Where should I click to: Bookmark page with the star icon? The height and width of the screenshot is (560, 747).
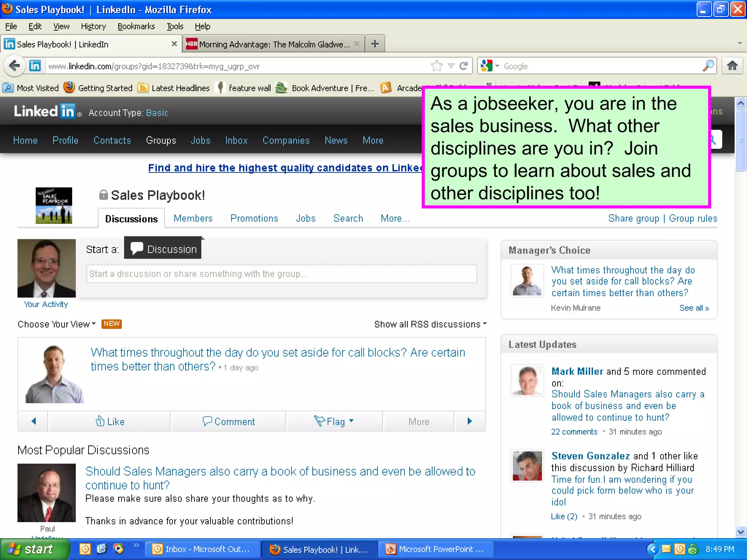point(437,66)
